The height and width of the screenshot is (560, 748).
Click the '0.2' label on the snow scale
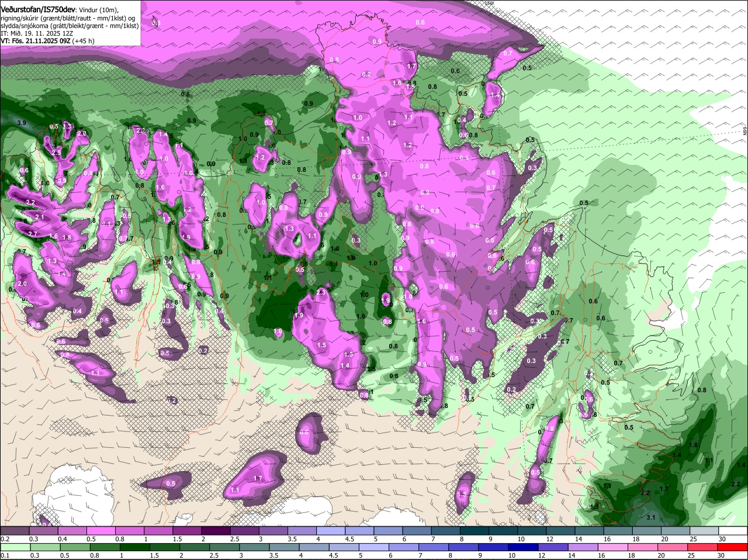pyautogui.click(x=5, y=538)
